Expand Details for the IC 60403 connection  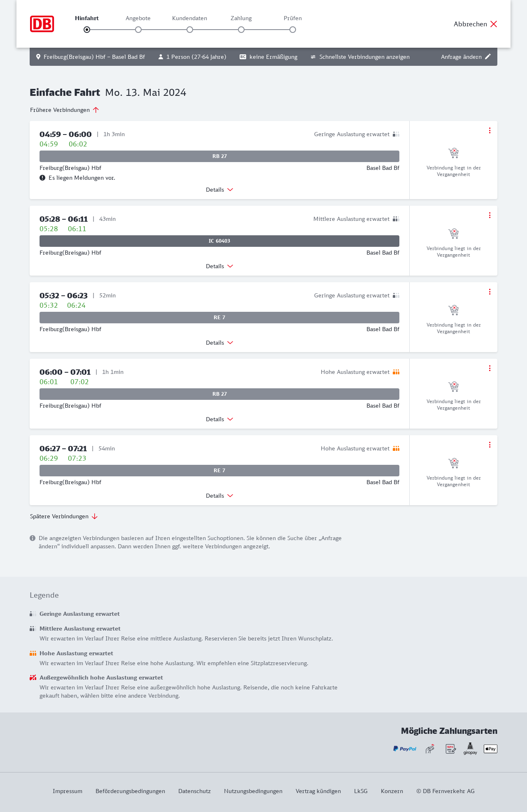219,266
